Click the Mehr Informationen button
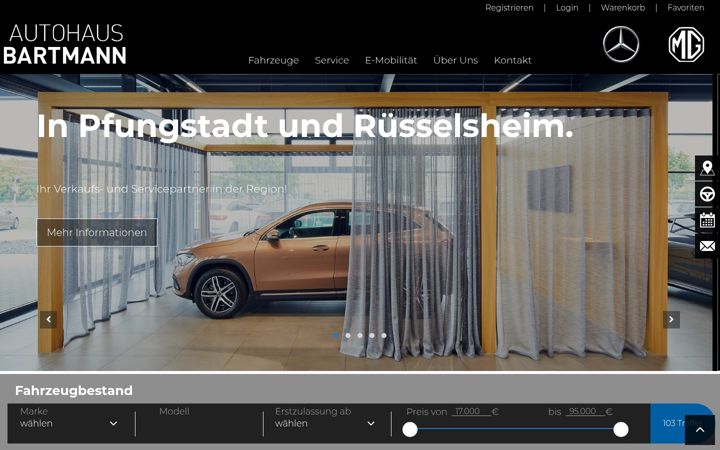720x450 pixels. [97, 232]
